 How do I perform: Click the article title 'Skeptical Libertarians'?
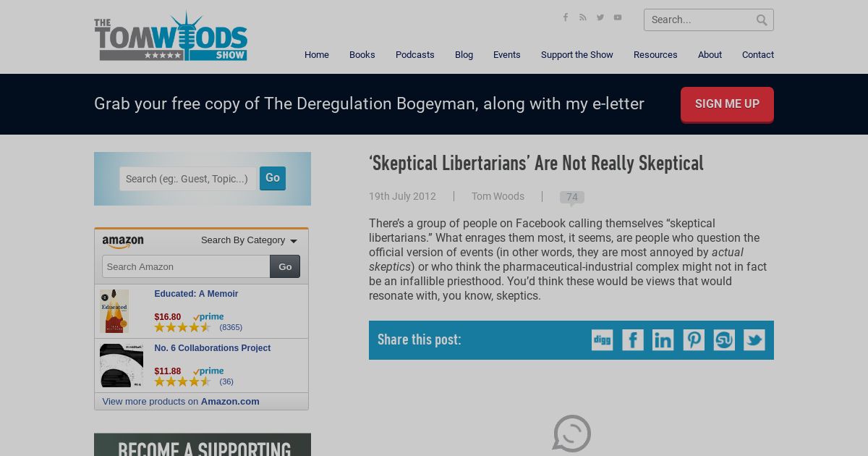[536, 163]
